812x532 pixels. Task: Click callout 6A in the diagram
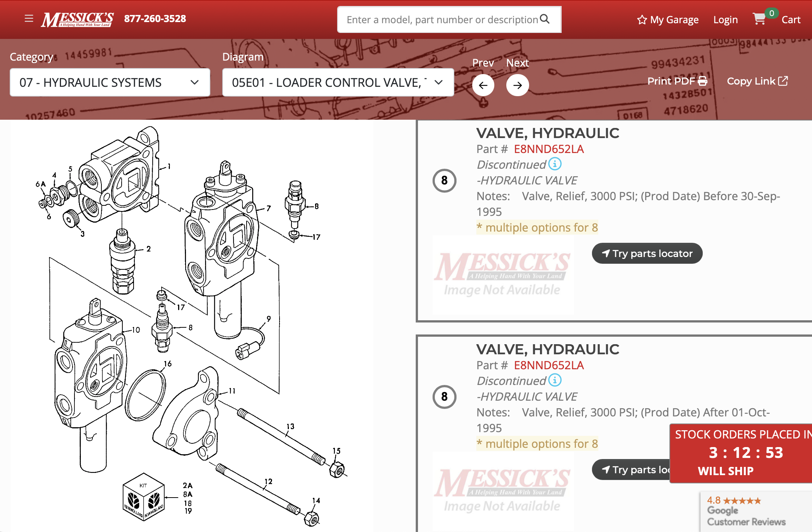(x=40, y=184)
